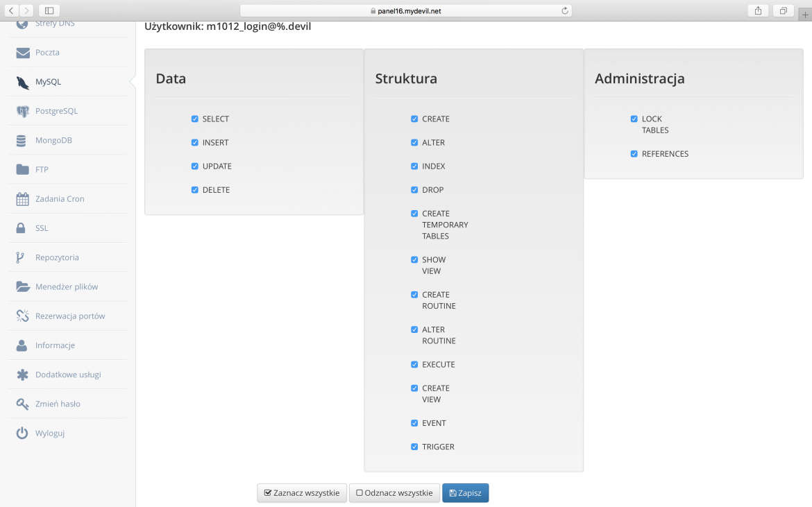This screenshot has height=507, width=812.
Task: Disable the TRIGGER privilege checkbox
Action: coord(414,447)
